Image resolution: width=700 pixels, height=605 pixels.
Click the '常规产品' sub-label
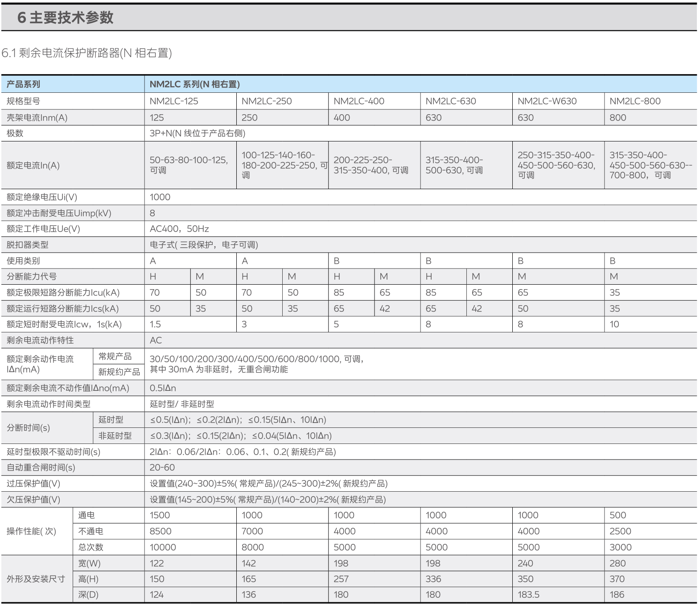tap(115, 356)
